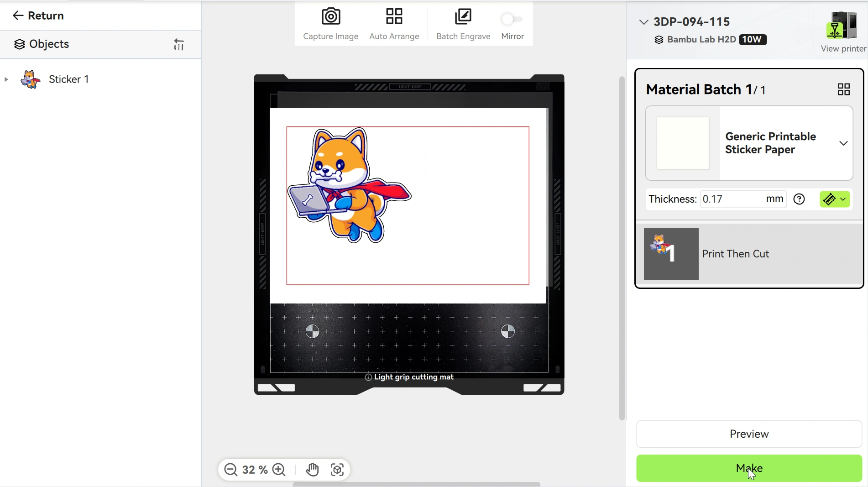
Task: Click the 32 % zoom level
Action: [255, 470]
